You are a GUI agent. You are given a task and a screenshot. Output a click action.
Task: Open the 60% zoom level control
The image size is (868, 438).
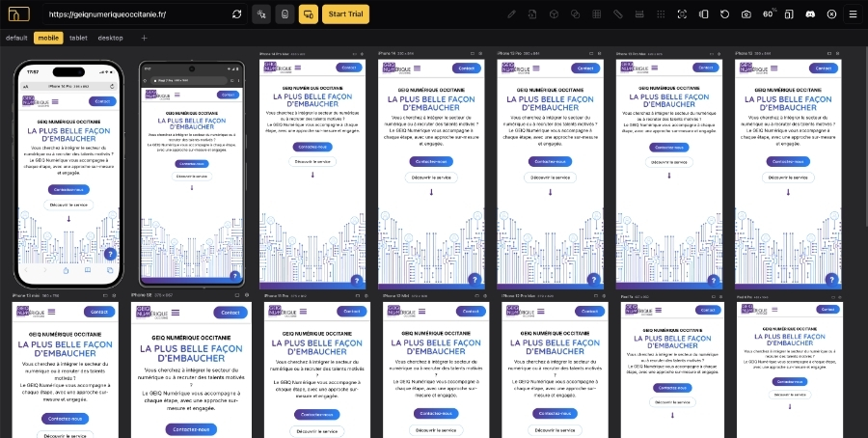coord(769,14)
